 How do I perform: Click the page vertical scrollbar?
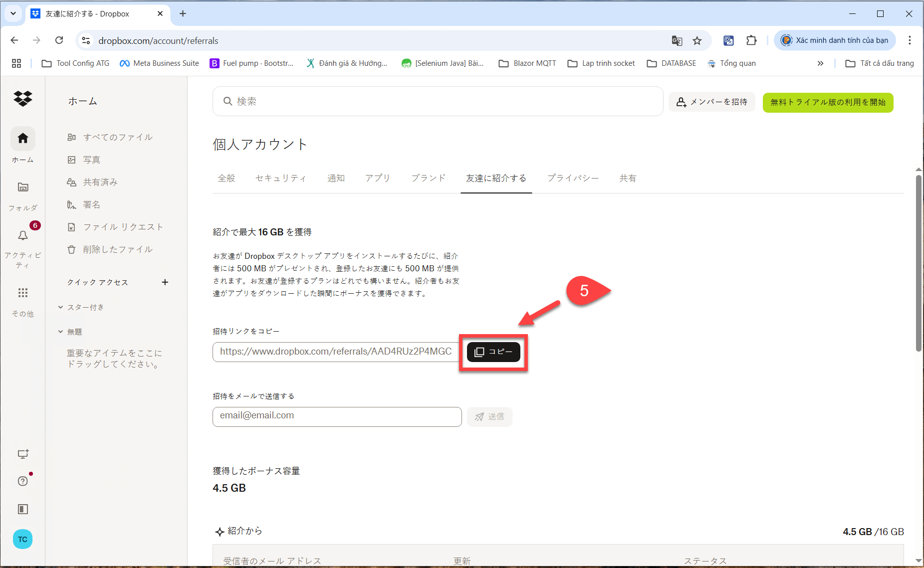tap(919, 263)
